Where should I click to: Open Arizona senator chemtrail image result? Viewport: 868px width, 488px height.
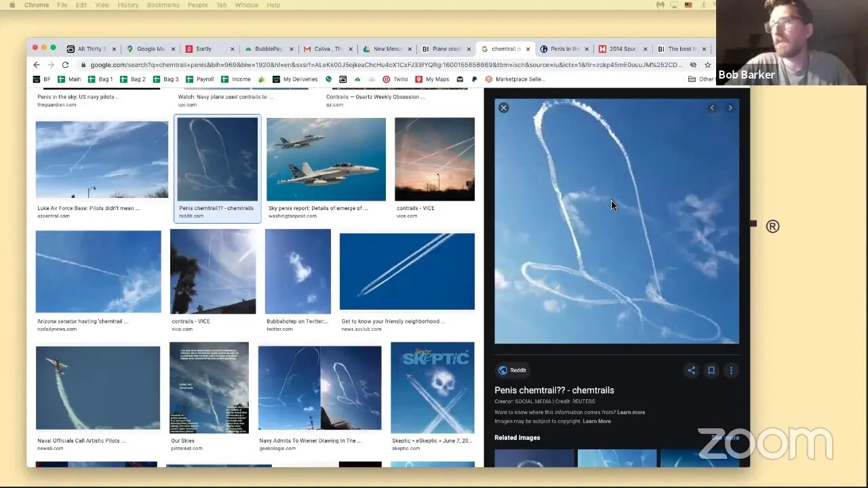(98, 272)
